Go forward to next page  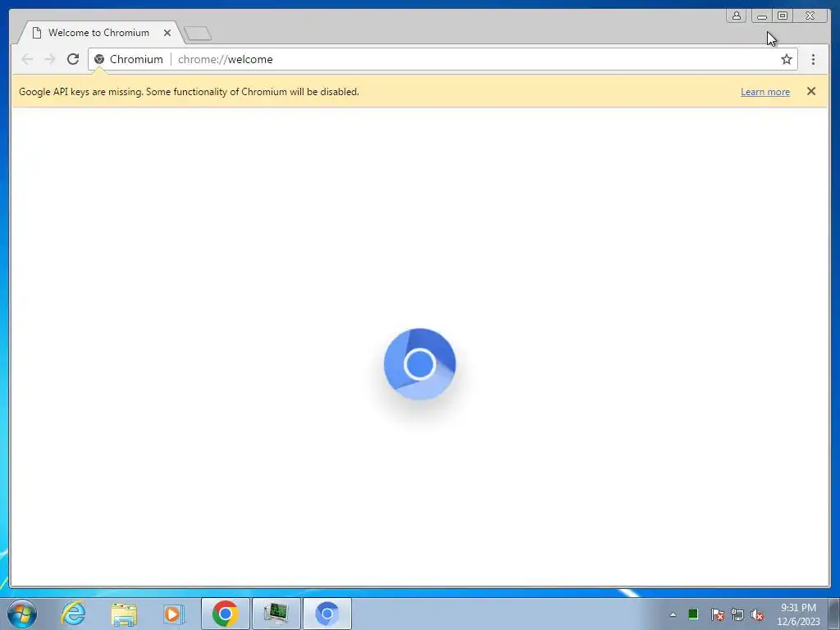tap(50, 59)
